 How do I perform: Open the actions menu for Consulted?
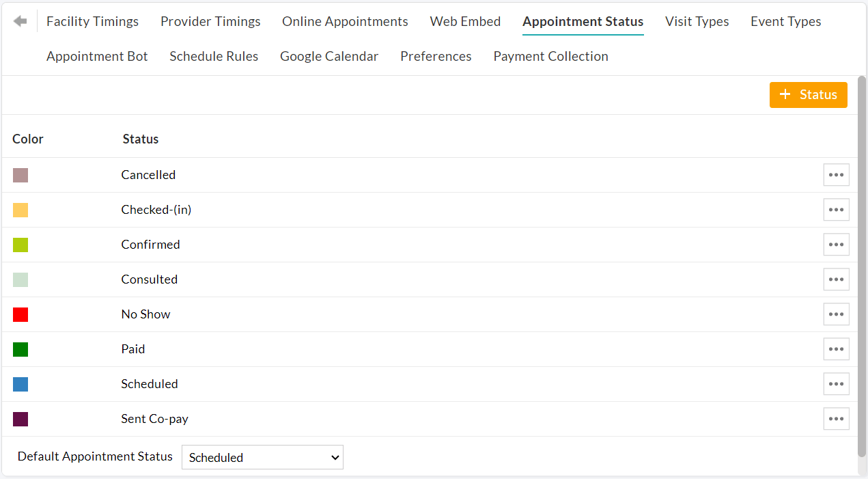(x=836, y=279)
